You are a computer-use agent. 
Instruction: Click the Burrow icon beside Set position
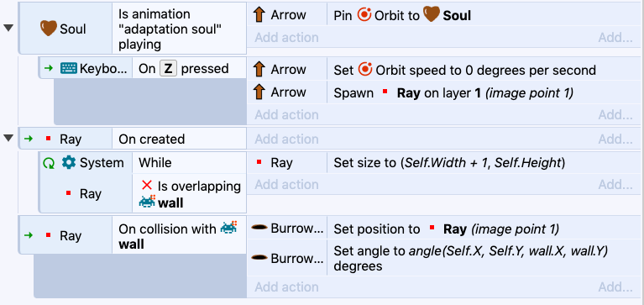(x=259, y=228)
